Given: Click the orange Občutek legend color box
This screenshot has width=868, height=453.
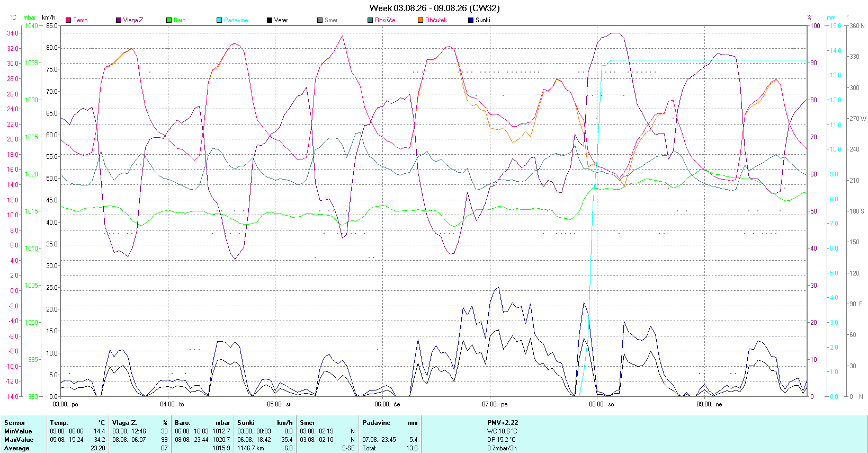Looking at the screenshot, I should tap(420, 20).
